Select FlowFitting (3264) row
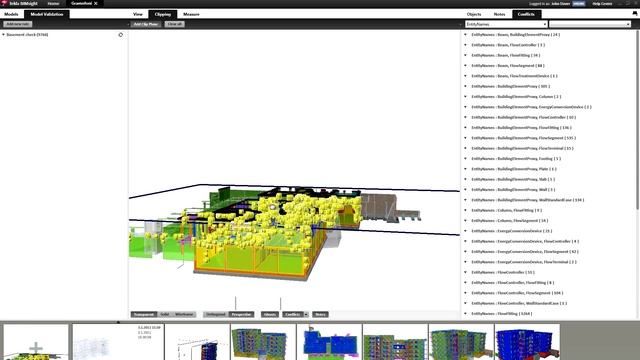 (x=502, y=313)
